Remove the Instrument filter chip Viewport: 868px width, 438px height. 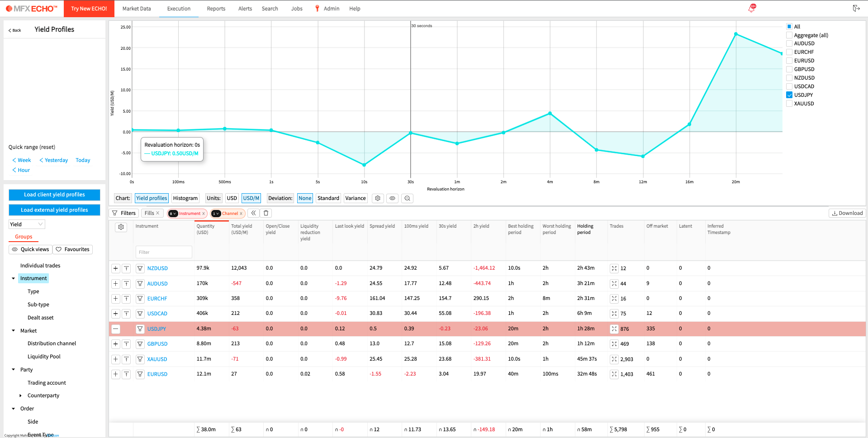click(204, 214)
